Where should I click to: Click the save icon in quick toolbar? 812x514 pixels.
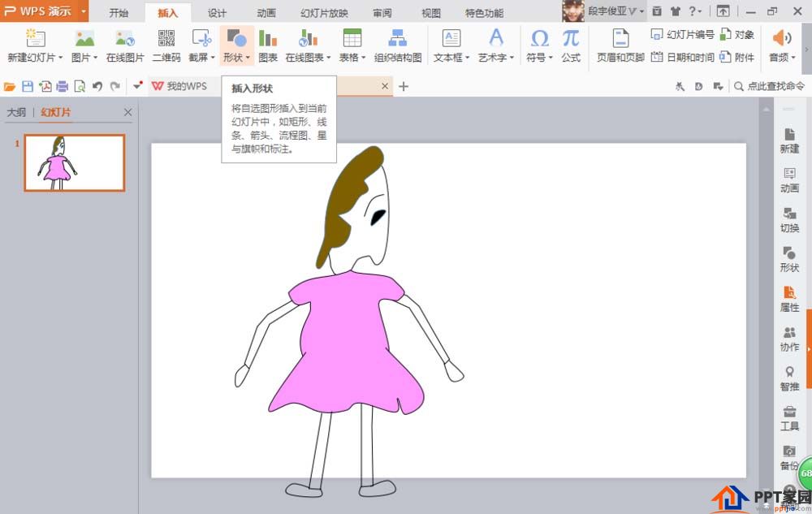[28, 86]
